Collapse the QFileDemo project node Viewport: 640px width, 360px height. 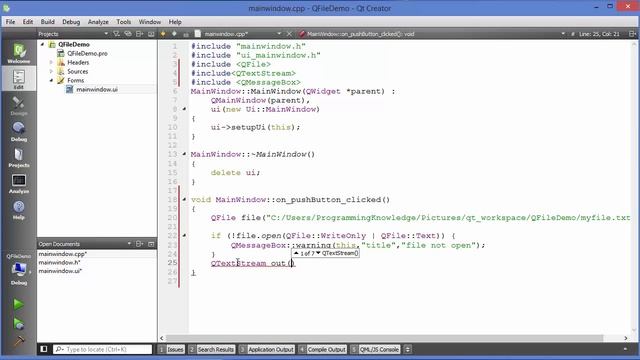coord(42,44)
